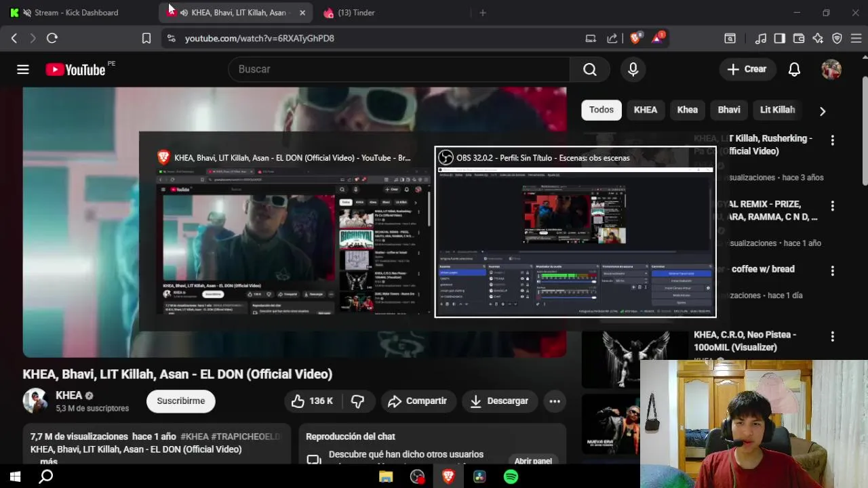
Task: Open OBS Studio from taskbar
Action: [x=417, y=477]
